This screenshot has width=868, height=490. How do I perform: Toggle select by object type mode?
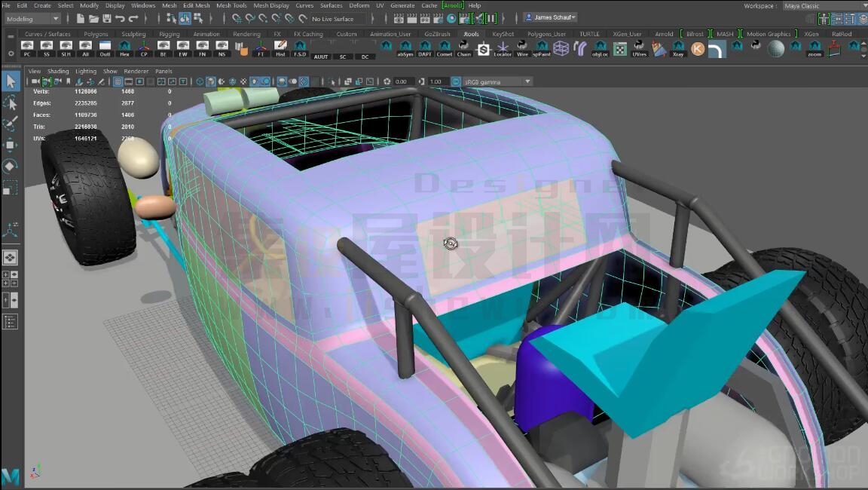tap(185, 18)
